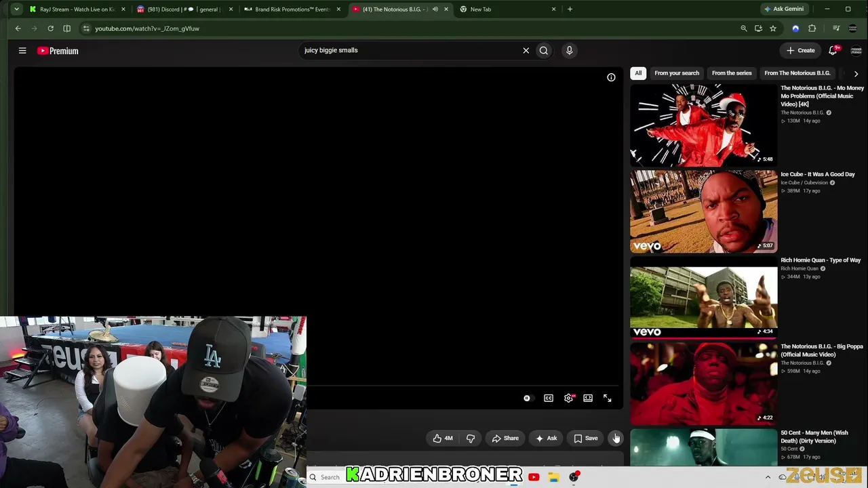The height and width of the screenshot is (488, 868).
Task: Select The Notorious B.I.G. YouTube tab
Action: pos(400,9)
